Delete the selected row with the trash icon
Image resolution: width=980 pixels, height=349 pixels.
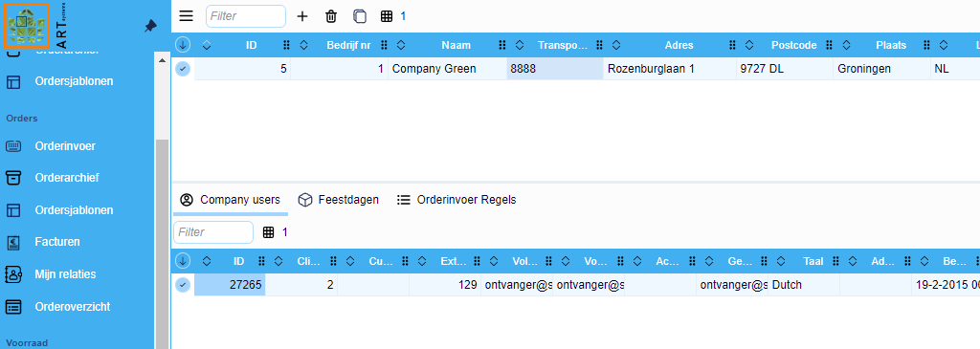[x=331, y=16]
